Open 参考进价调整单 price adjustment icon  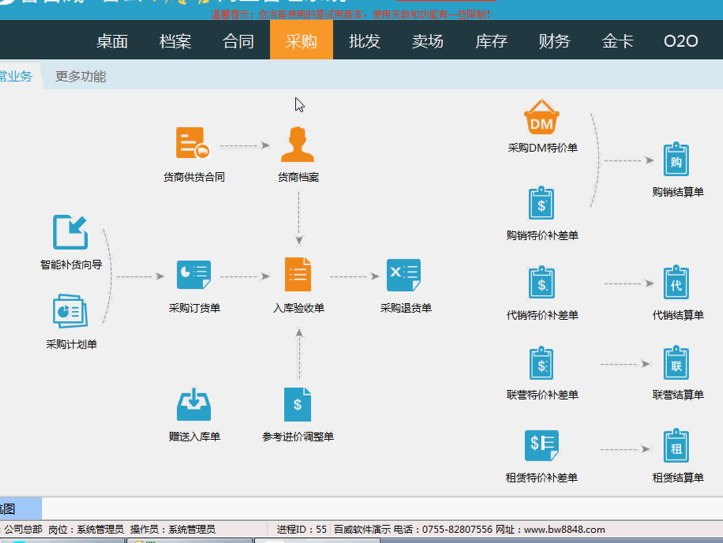[298, 404]
